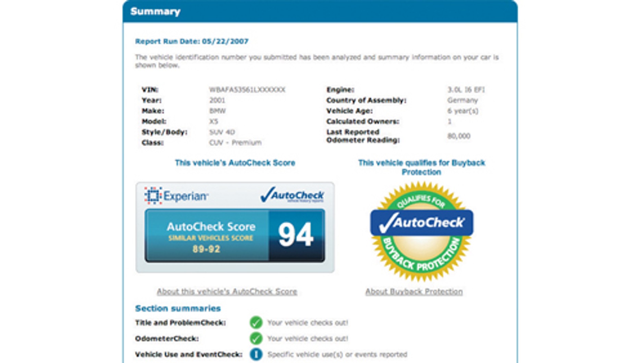Click the Model value X5
Viewport: 644px width, 363px height.
coord(213,122)
